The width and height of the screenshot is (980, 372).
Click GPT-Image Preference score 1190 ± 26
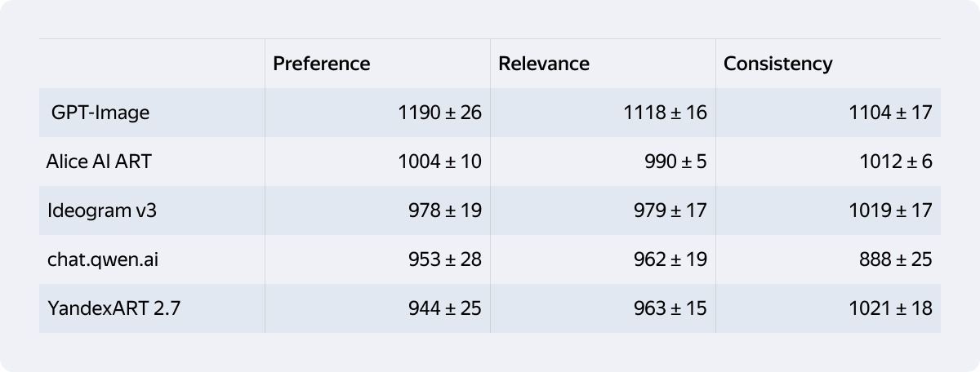(439, 113)
